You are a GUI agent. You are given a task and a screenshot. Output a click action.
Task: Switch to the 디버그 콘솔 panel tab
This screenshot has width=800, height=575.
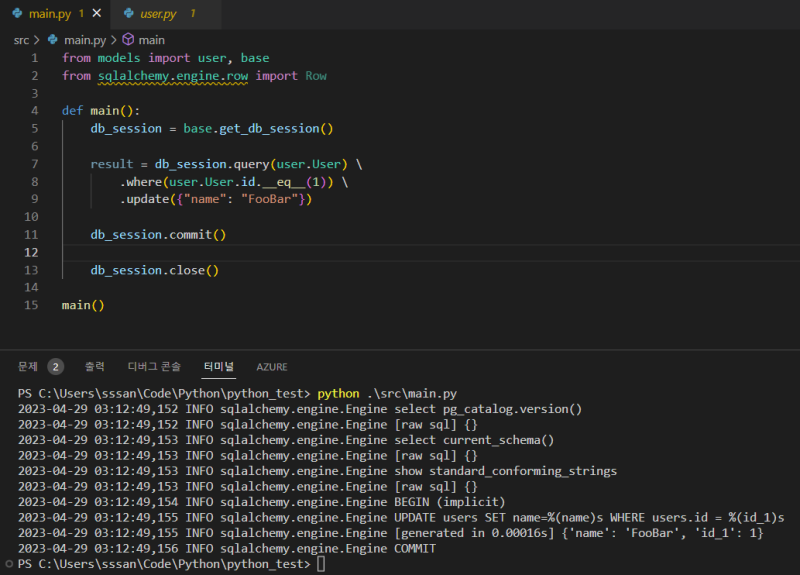(x=154, y=366)
